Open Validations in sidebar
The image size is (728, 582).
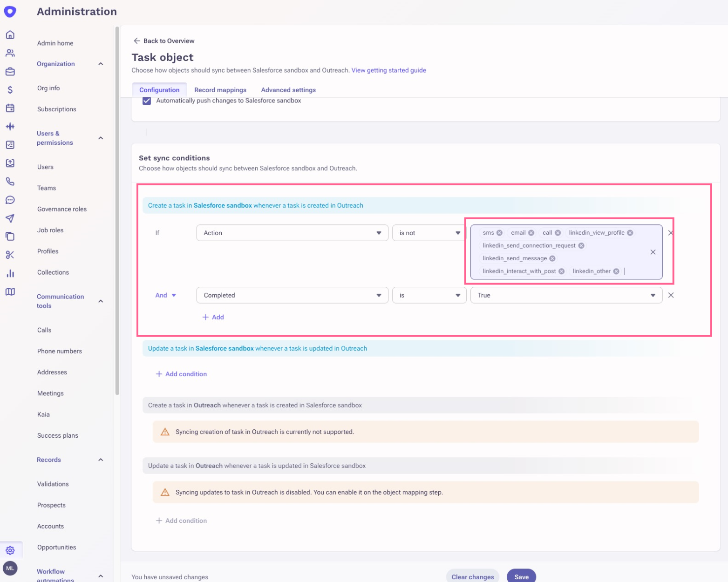point(53,484)
